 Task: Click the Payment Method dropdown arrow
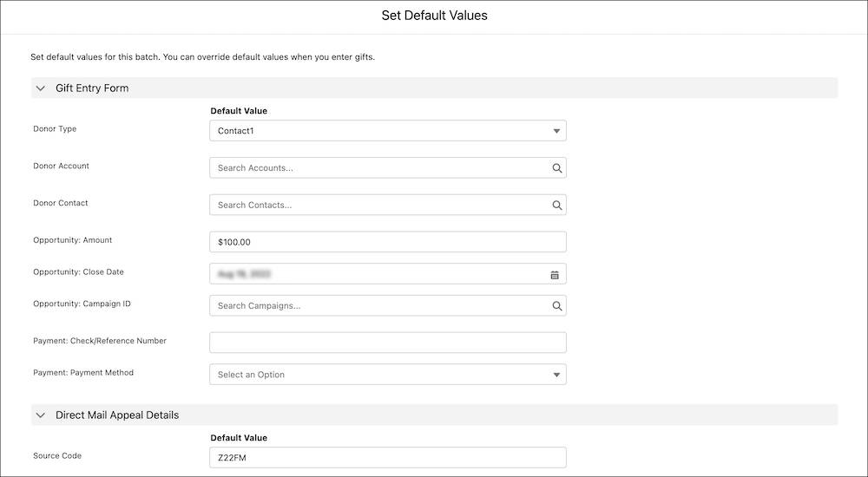tap(556, 376)
